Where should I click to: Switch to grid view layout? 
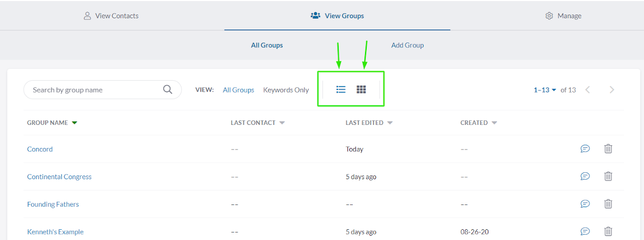pyautogui.click(x=361, y=89)
